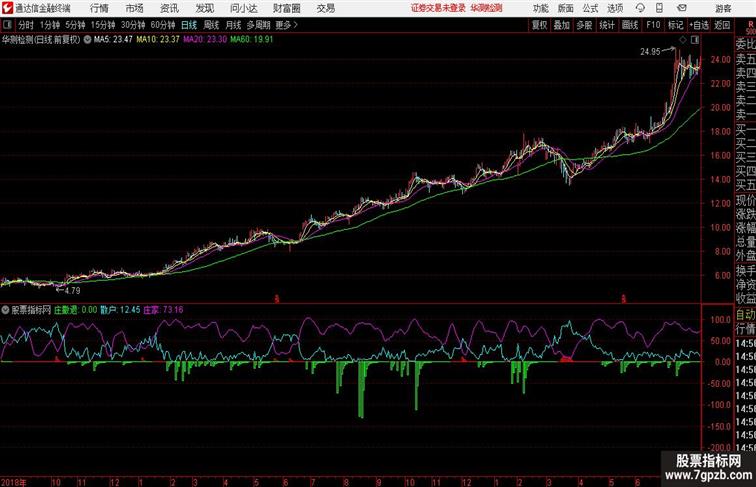
Task: Toggle the left sidebar panel icon
Action: point(7,25)
